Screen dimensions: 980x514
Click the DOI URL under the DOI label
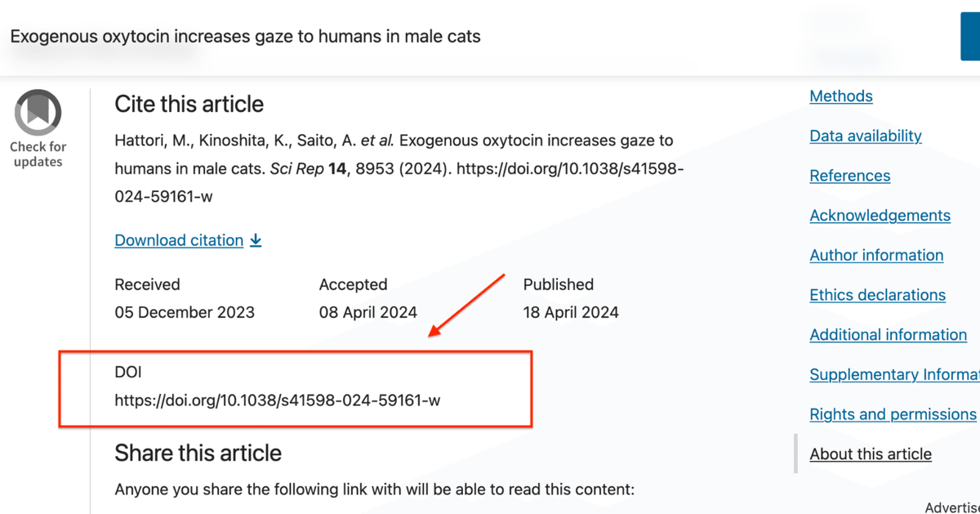click(278, 400)
